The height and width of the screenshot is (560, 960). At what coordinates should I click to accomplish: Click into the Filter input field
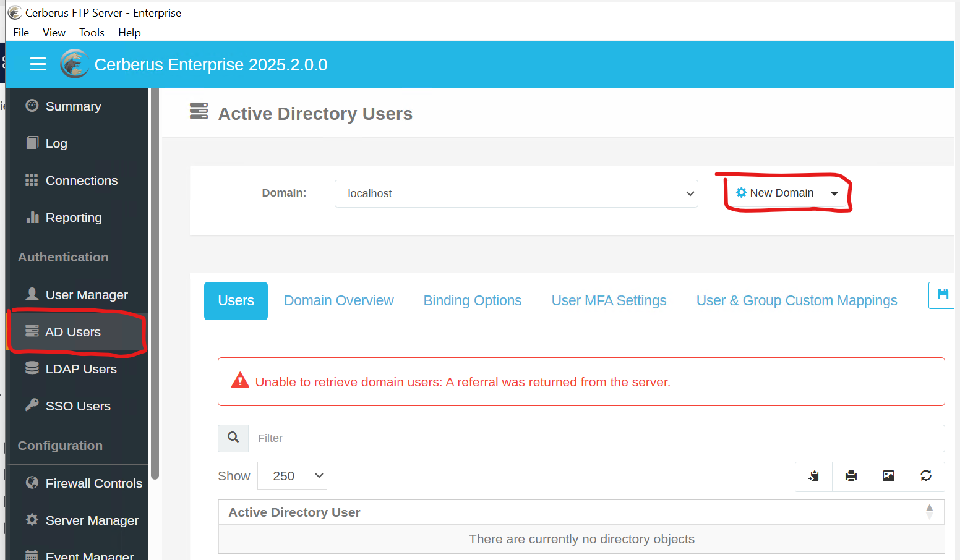coord(596,438)
